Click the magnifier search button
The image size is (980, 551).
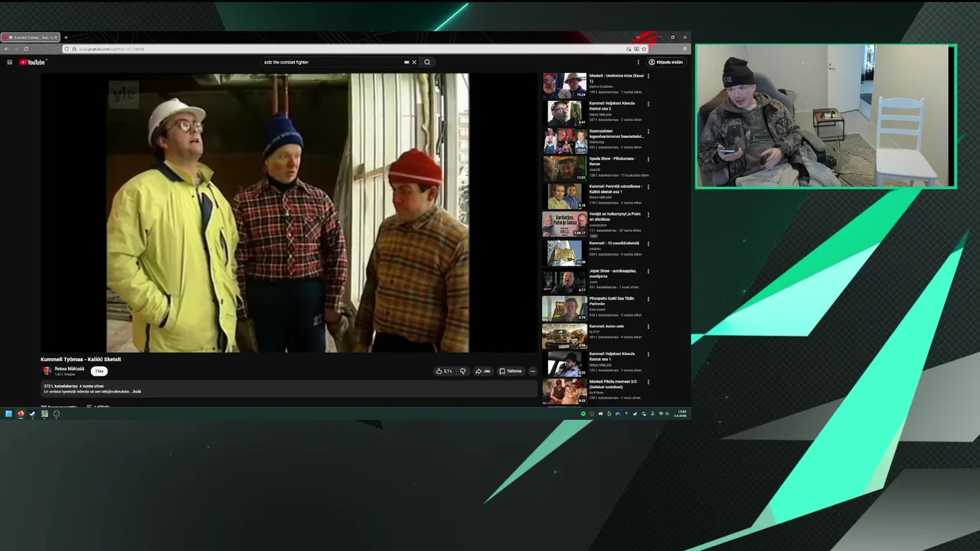click(x=427, y=62)
